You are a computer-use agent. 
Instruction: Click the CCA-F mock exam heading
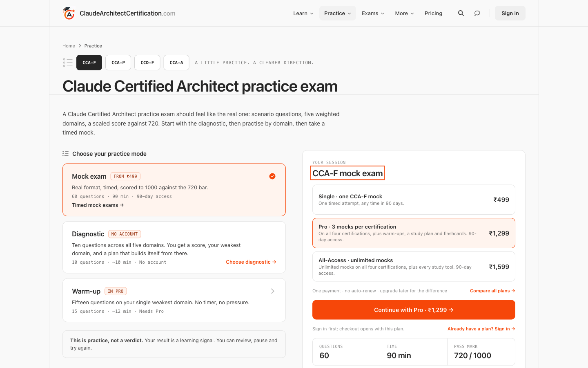[x=347, y=173]
